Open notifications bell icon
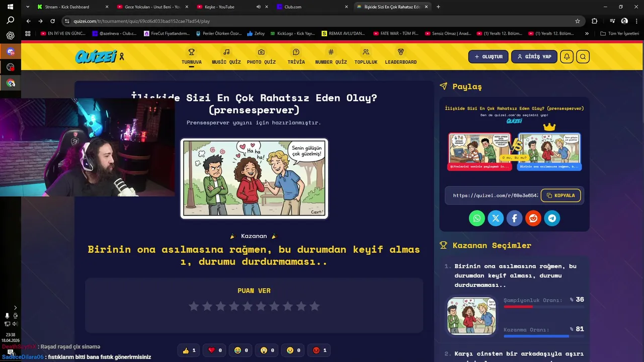Image resolution: width=644 pixels, height=362 pixels. (567, 57)
